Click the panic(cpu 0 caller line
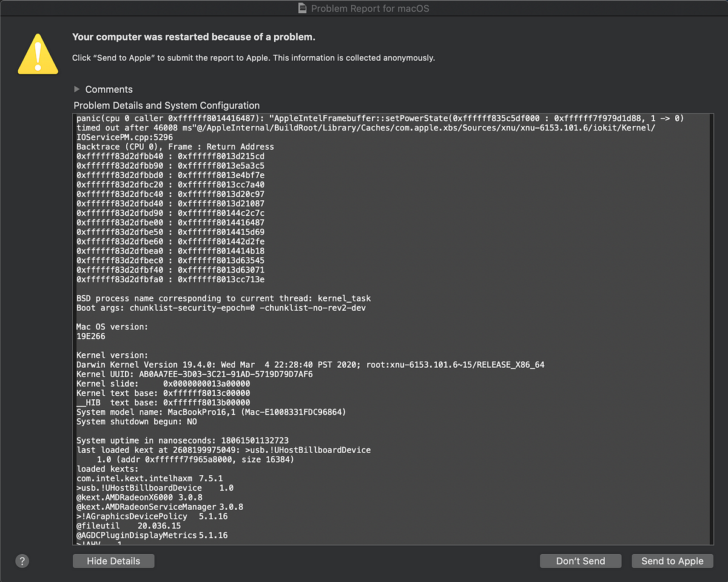The image size is (728, 582). 380,118
